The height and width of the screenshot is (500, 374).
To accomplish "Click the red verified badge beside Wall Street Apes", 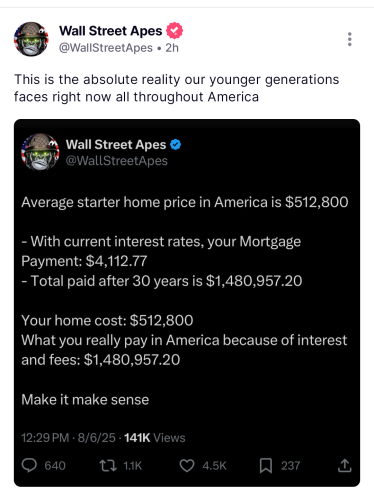I will (174, 31).
